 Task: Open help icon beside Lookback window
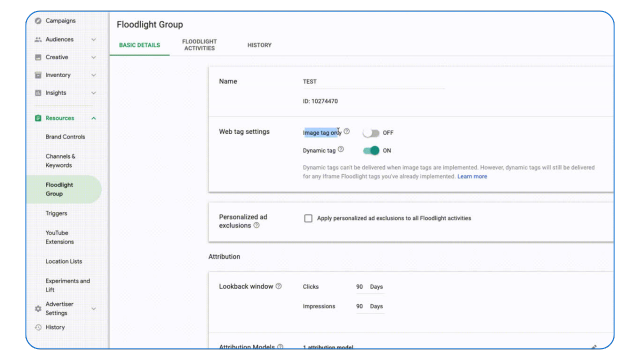click(x=278, y=286)
